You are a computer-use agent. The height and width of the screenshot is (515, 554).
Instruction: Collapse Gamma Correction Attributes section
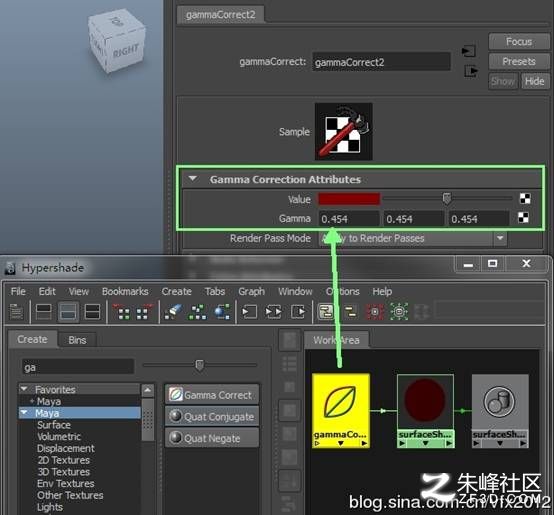pos(193,179)
